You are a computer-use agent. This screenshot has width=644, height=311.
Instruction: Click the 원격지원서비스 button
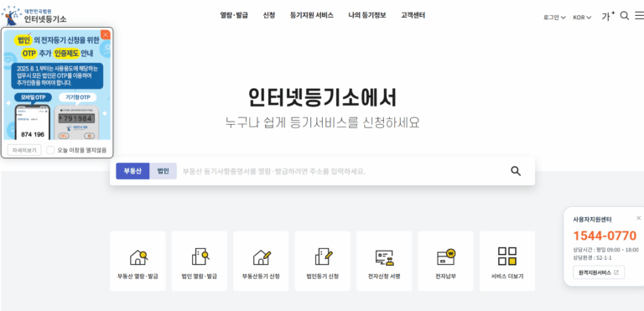tap(599, 272)
